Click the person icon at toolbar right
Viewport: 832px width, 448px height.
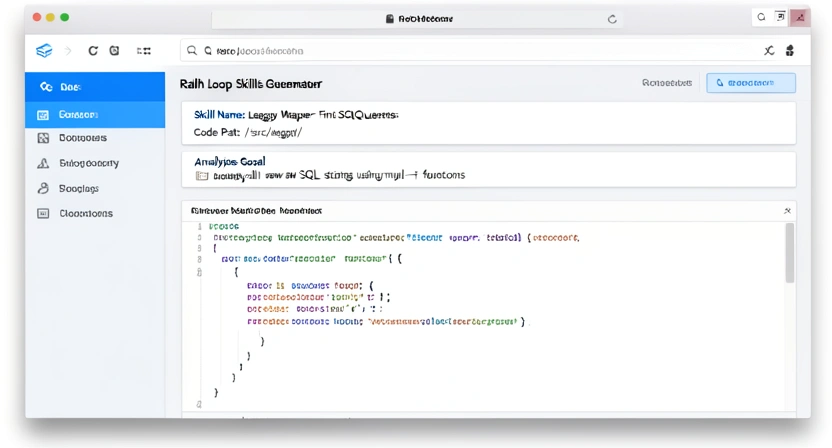tap(790, 50)
